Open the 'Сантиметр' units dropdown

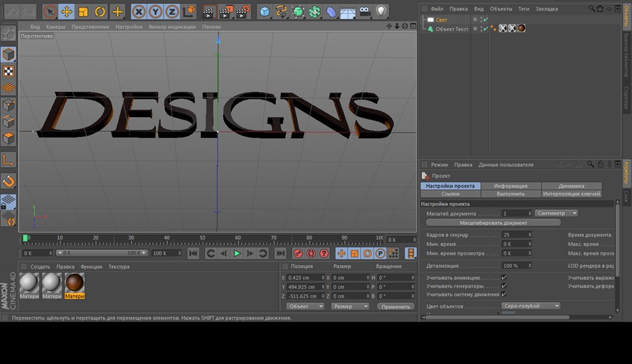[x=555, y=213]
